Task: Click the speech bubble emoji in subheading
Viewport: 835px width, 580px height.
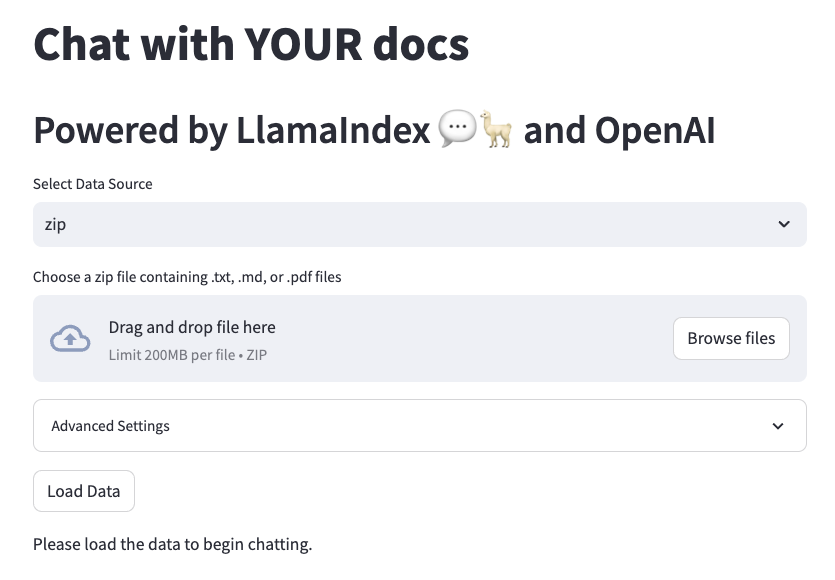Action: (457, 131)
